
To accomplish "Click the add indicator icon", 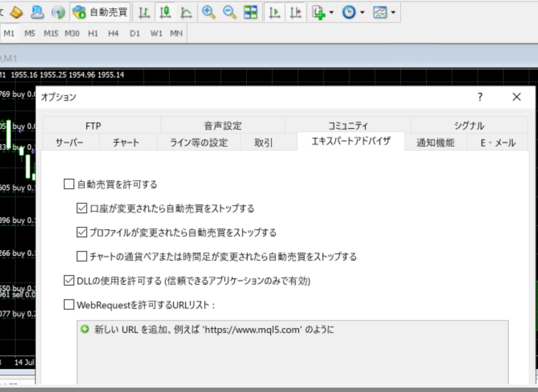I will (319, 12).
